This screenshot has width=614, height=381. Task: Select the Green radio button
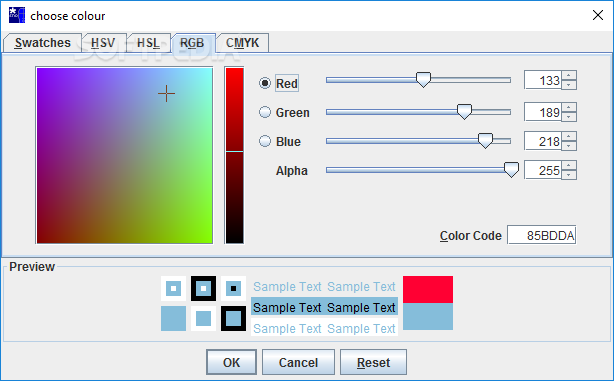tap(265, 112)
